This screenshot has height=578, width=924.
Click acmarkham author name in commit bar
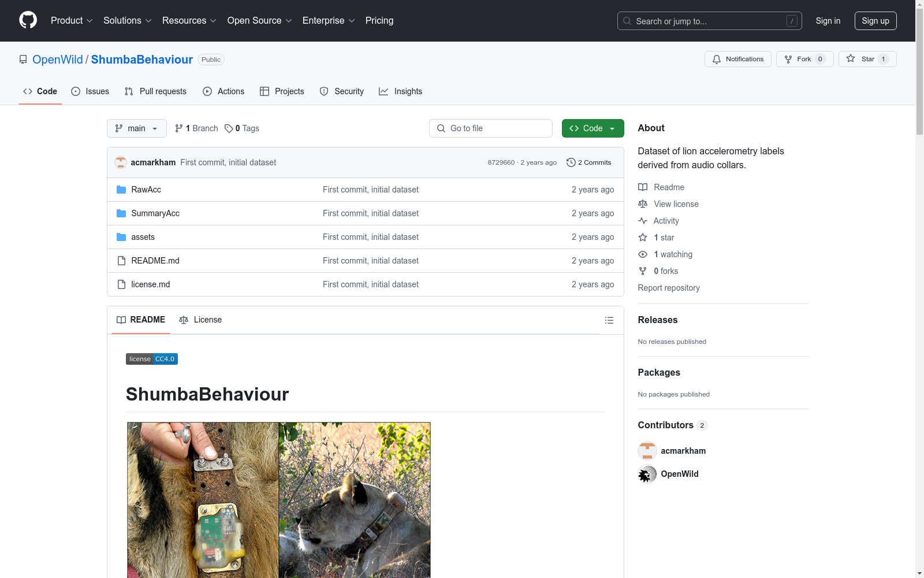pyautogui.click(x=153, y=162)
